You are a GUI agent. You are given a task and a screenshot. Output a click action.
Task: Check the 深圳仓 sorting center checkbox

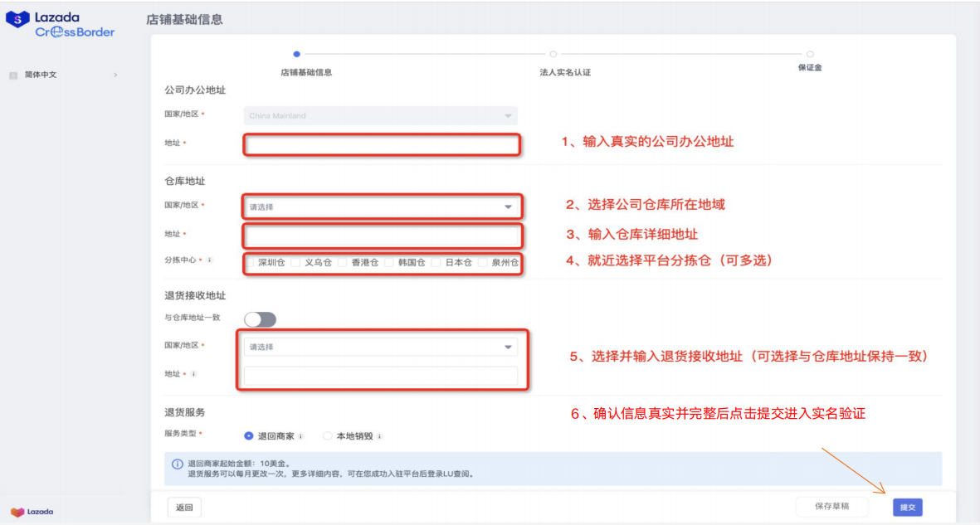pyautogui.click(x=249, y=261)
